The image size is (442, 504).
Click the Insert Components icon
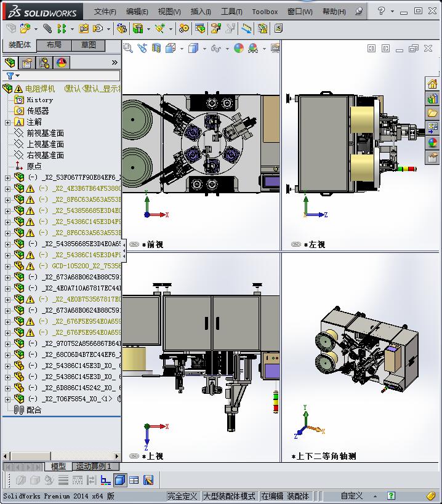click(x=25, y=28)
